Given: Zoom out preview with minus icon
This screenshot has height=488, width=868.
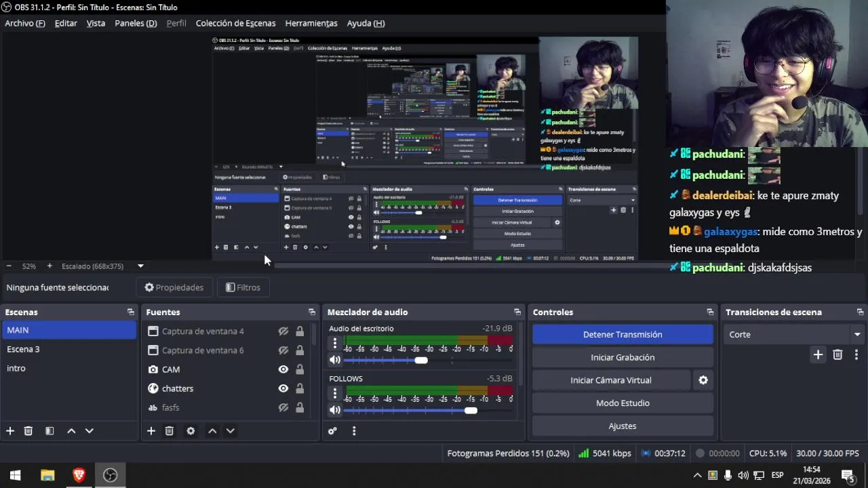Looking at the screenshot, I should pyautogui.click(x=9, y=266).
